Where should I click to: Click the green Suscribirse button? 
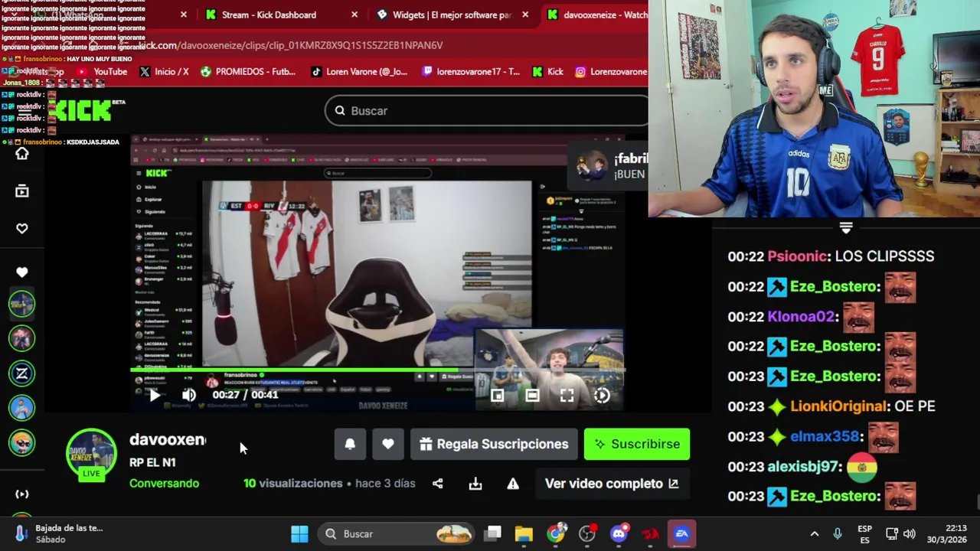pyautogui.click(x=637, y=444)
